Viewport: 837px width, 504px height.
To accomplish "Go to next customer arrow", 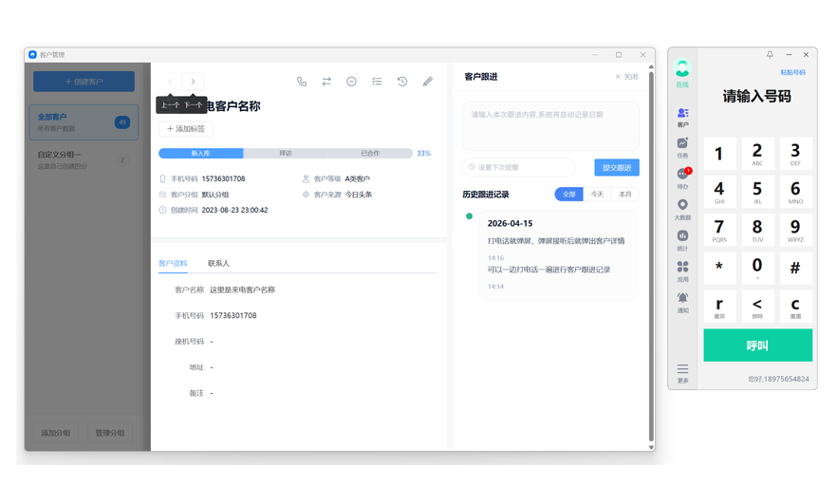I will click(193, 82).
